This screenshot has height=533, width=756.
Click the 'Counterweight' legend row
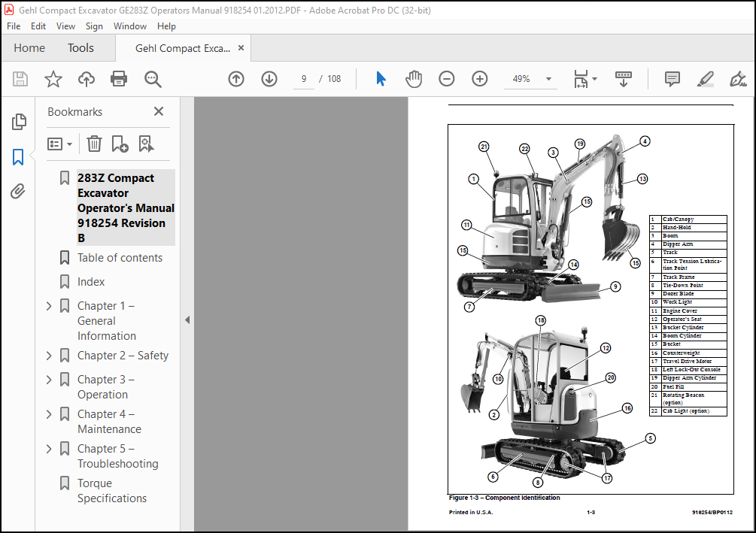(688, 353)
